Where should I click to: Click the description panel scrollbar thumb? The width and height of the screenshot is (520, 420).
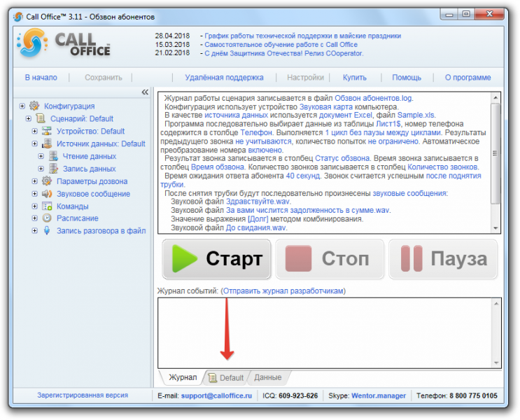495,153
